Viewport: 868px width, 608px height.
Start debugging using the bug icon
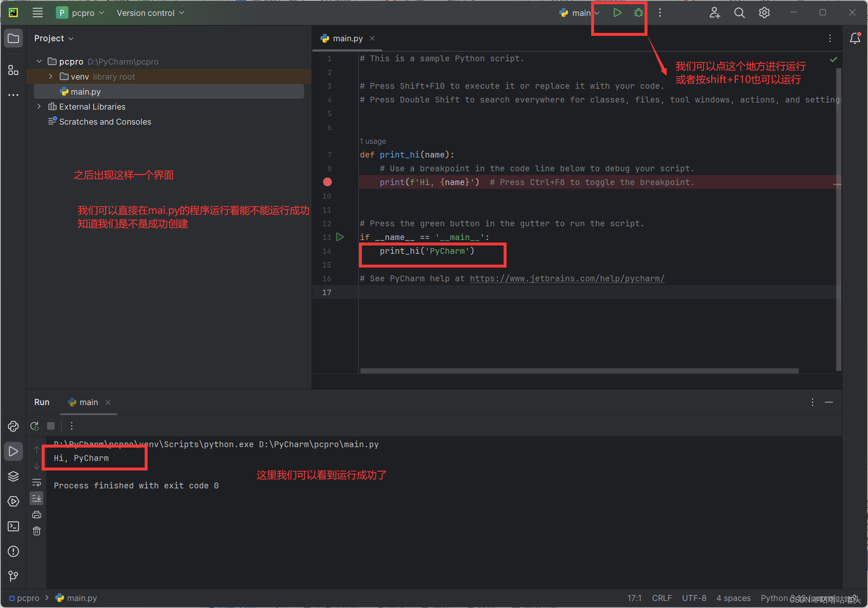pos(639,13)
